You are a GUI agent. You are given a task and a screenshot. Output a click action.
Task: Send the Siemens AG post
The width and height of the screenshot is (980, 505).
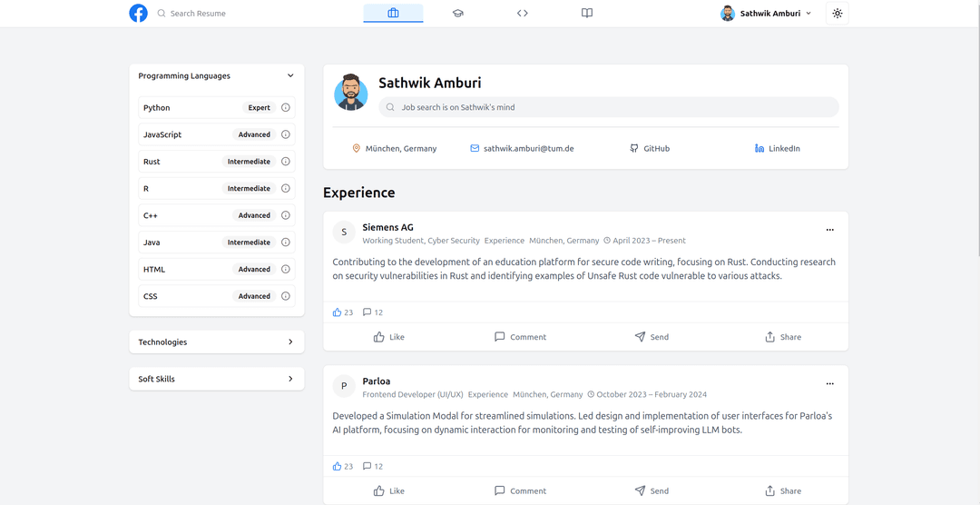[652, 337]
